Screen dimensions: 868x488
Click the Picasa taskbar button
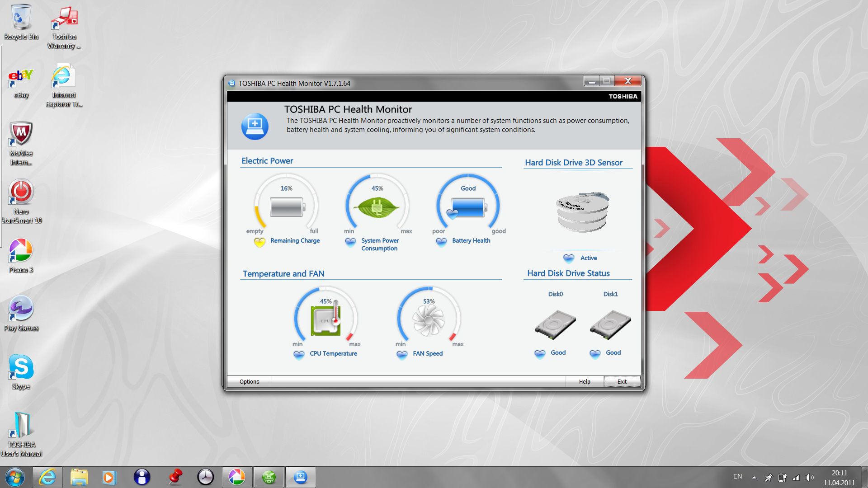click(x=237, y=477)
